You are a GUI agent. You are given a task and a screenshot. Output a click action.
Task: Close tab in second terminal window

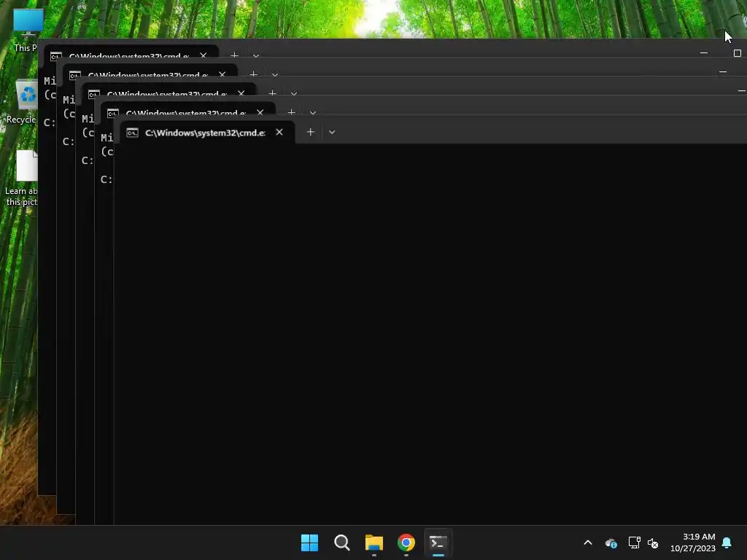pos(260,112)
